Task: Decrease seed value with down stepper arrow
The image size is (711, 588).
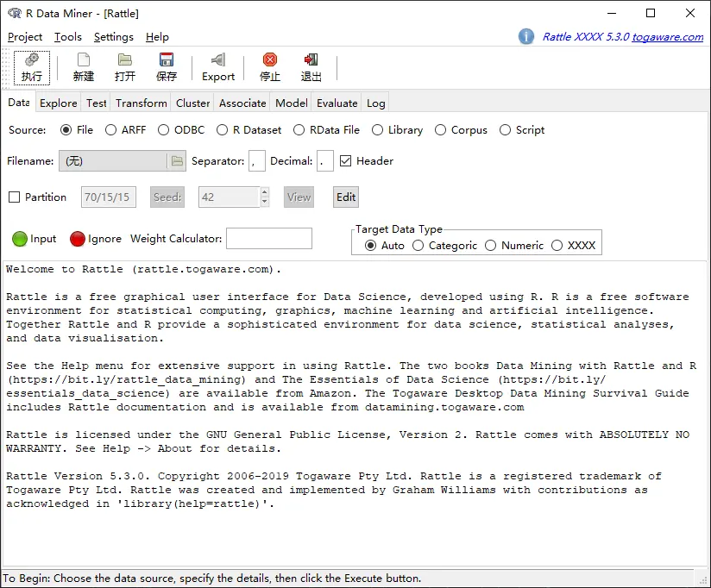Action: [265, 202]
